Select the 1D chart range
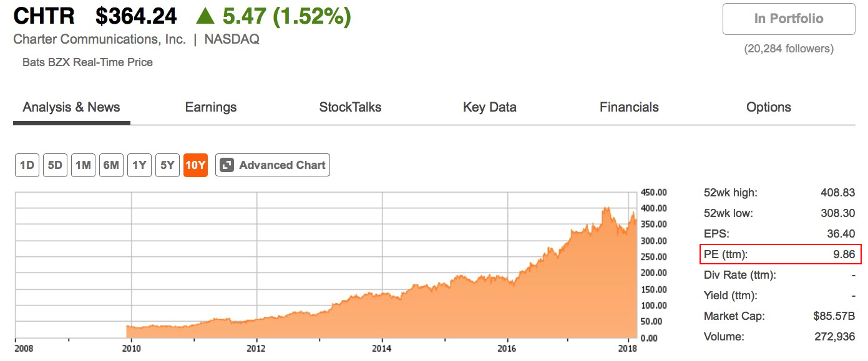The height and width of the screenshot is (361, 868). coord(27,165)
